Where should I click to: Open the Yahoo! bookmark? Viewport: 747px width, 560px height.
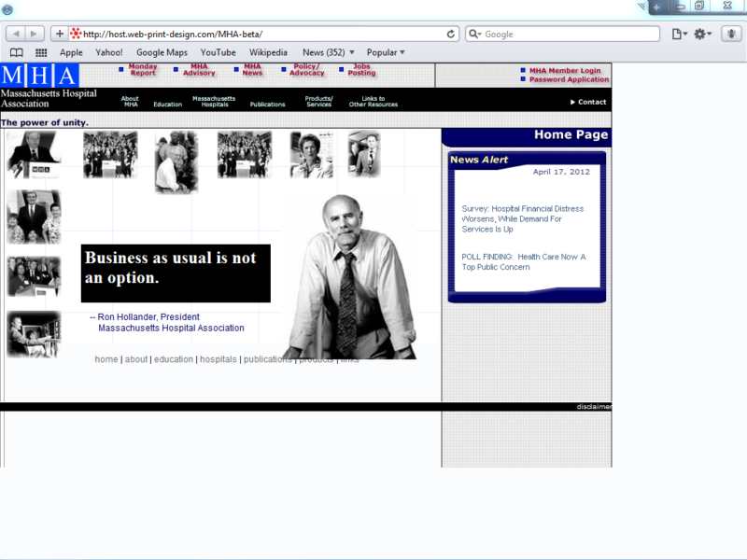click(108, 52)
